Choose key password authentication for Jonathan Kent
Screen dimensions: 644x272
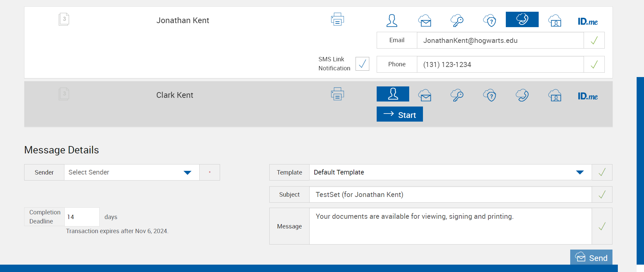pos(457,20)
